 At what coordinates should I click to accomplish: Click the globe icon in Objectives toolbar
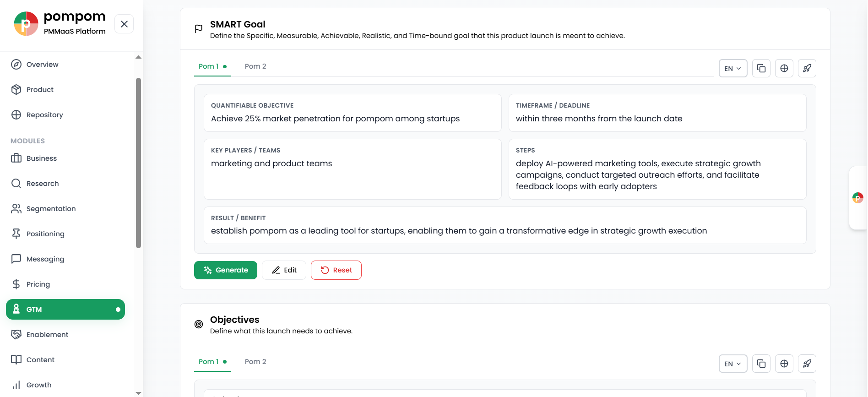coord(784,364)
